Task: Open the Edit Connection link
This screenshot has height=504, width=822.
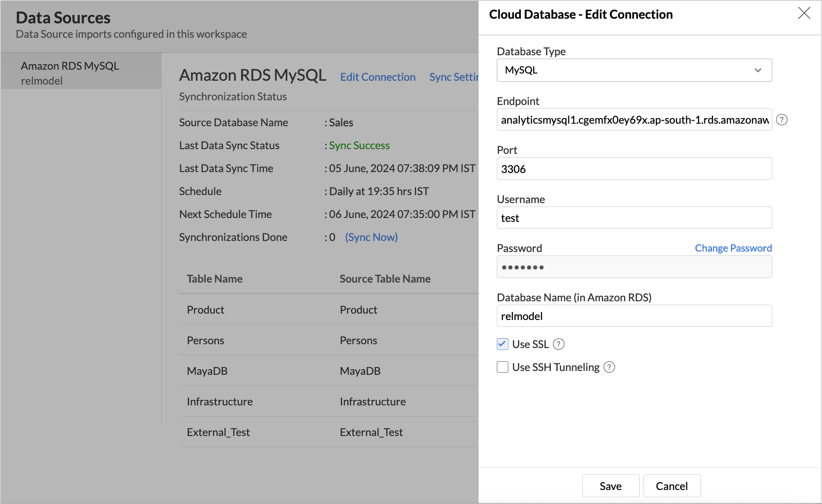Action: click(x=378, y=77)
